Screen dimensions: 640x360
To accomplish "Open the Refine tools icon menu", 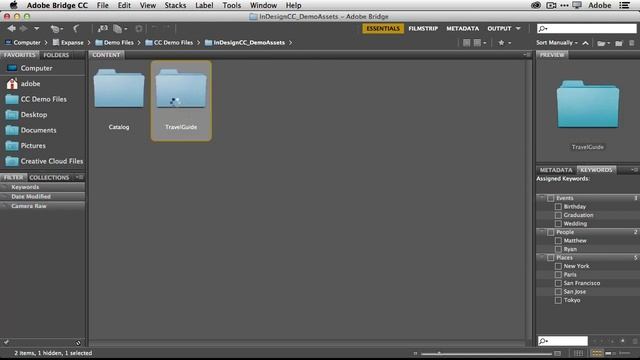I will [x=120, y=29].
